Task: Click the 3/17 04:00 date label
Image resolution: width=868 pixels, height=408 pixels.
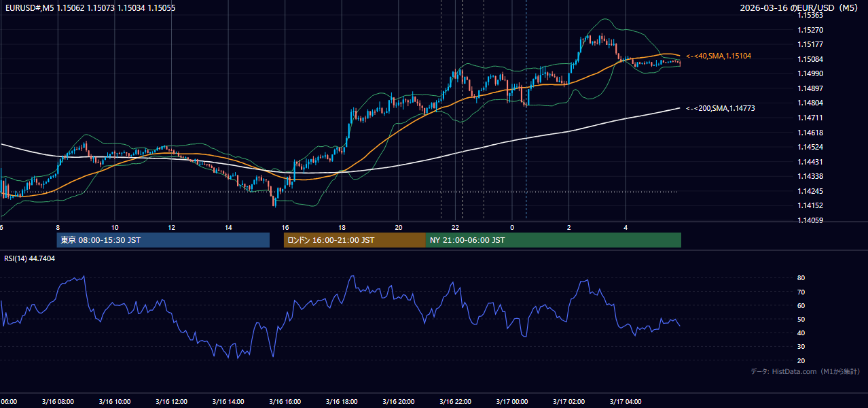Action: pos(626,401)
